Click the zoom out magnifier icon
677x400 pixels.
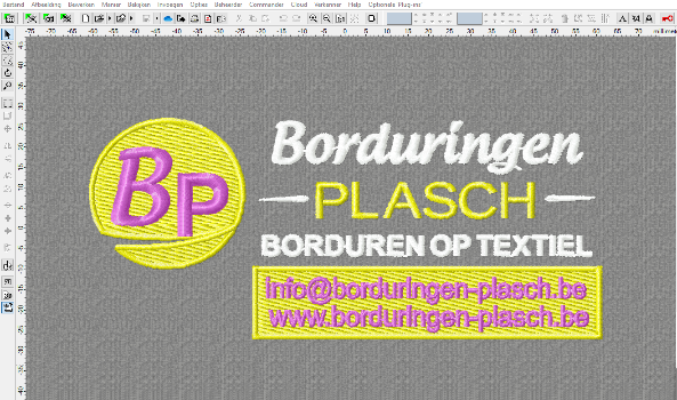coord(327,19)
